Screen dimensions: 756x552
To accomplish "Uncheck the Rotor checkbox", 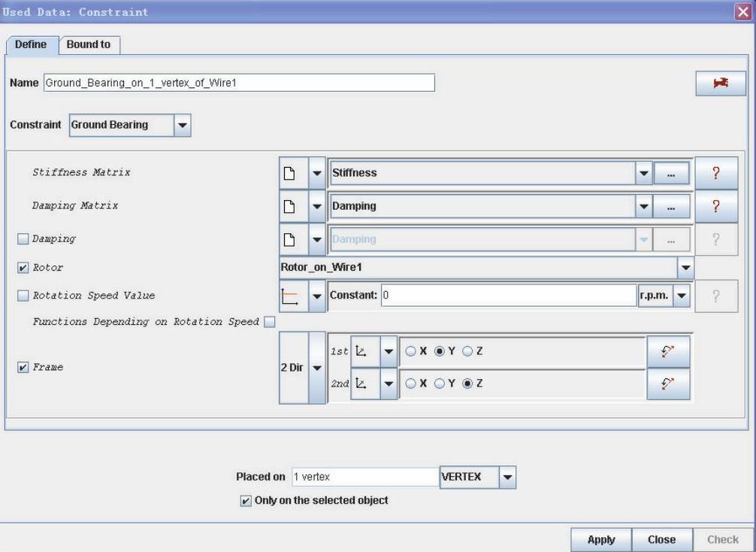I will 23,267.
